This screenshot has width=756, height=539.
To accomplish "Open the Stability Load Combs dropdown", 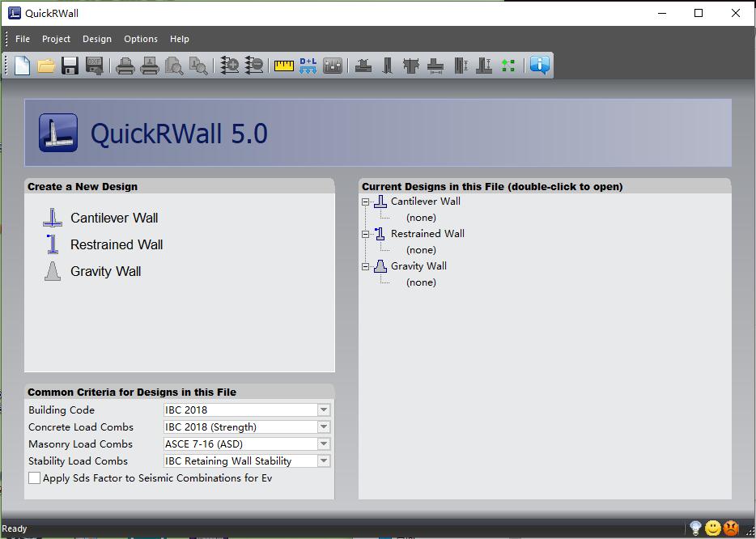I will [x=324, y=460].
